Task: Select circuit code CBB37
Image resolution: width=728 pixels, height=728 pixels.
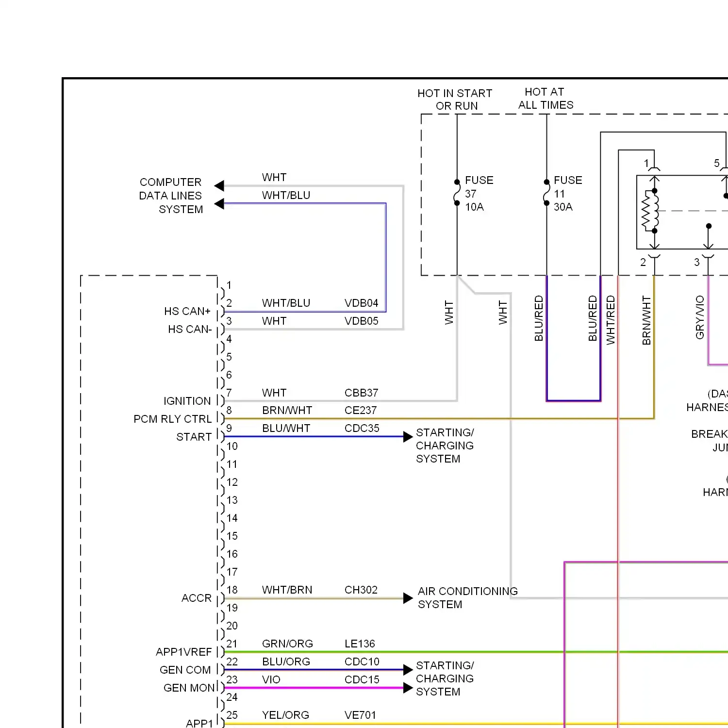Action: pos(361,393)
